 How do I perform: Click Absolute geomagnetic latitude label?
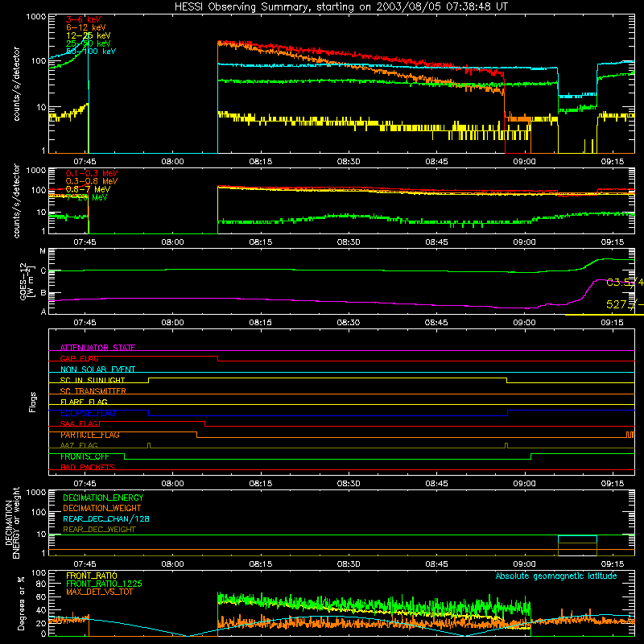(556, 576)
